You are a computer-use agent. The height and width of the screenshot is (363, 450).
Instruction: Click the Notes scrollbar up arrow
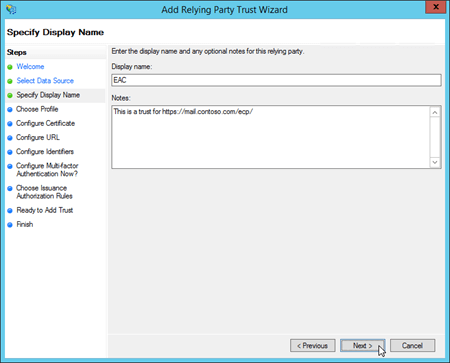coord(435,113)
